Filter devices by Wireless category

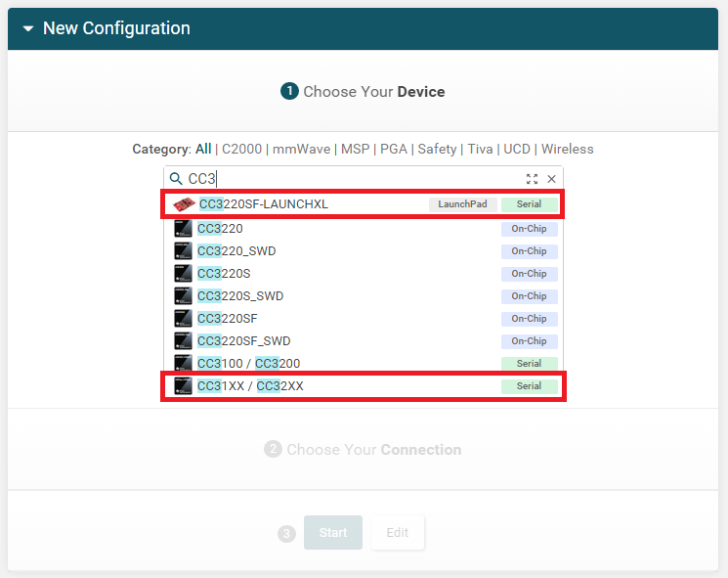coord(567,150)
